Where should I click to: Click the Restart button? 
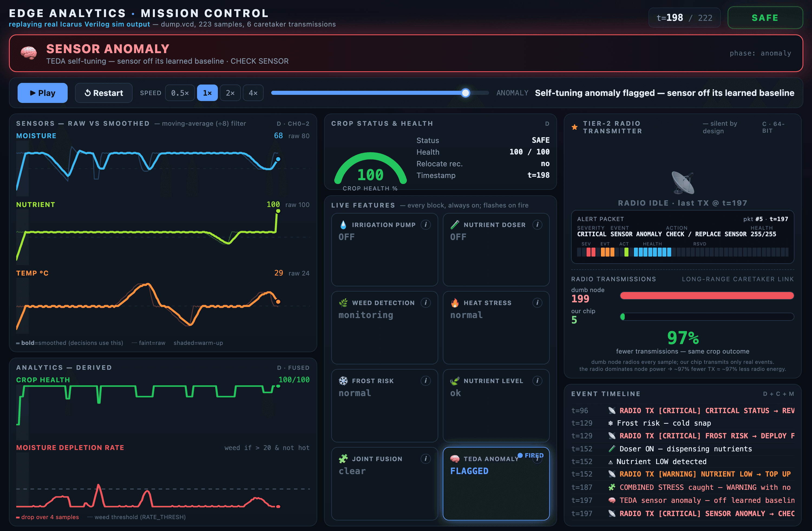104,93
